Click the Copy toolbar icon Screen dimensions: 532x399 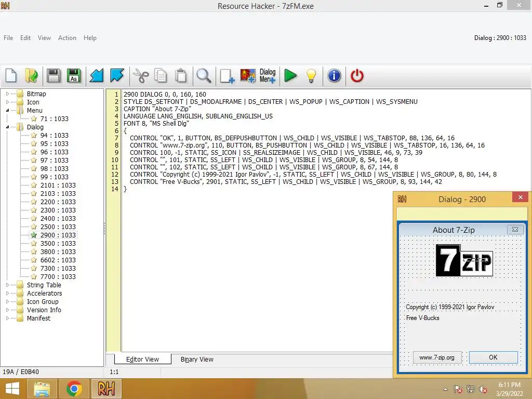[161, 75]
